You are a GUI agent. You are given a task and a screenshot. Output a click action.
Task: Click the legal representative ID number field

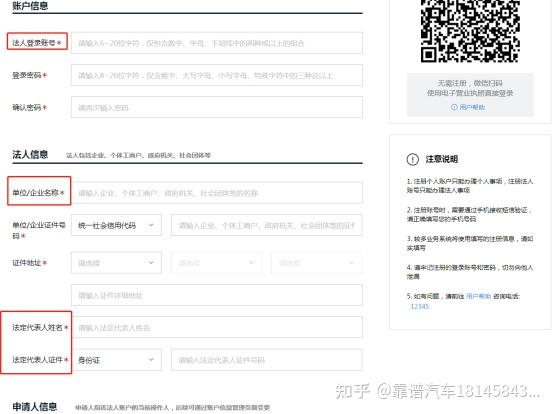267,360
